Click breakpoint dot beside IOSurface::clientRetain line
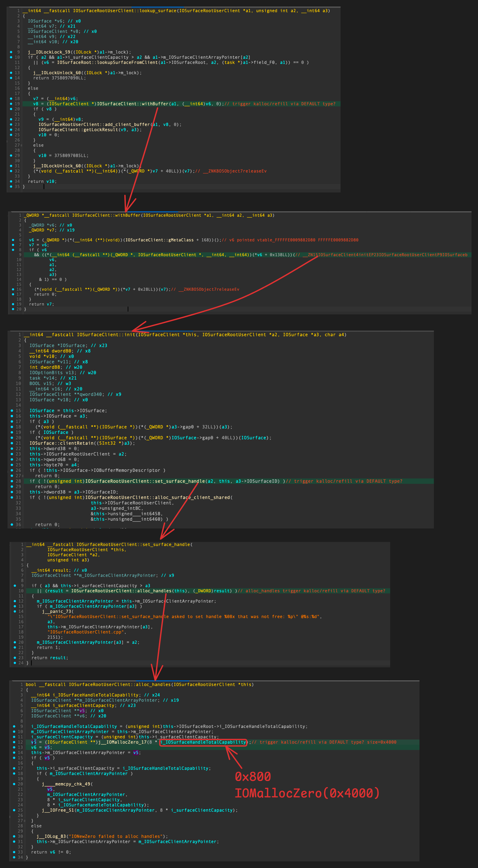 coord(12,443)
